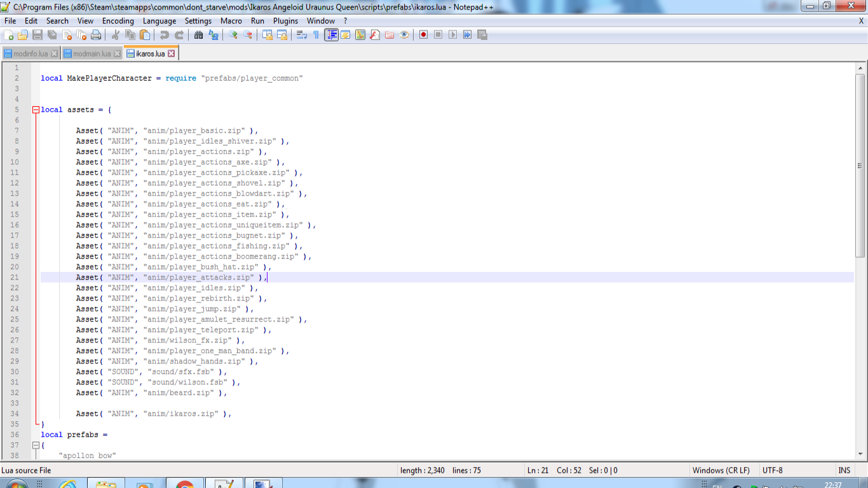
Task: Open a file using the folder icon
Action: 23,35
